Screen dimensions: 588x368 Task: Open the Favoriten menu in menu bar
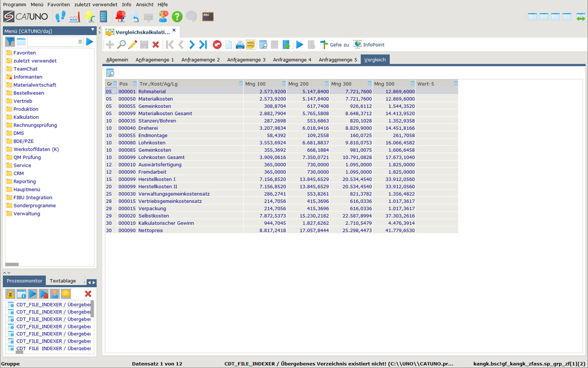click(58, 5)
